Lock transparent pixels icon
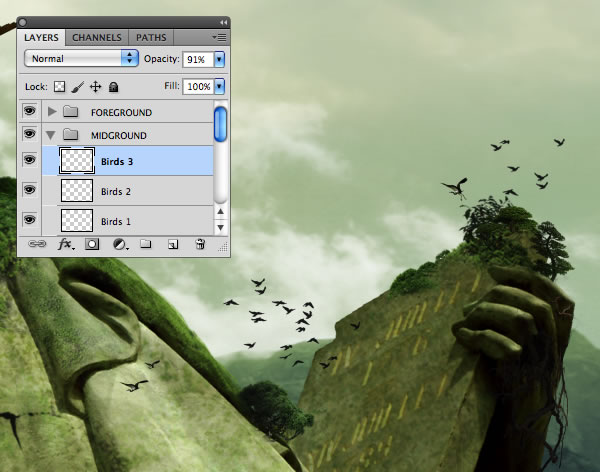Image resolution: width=600 pixels, height=472 pixels. click(x=59, y=87)
